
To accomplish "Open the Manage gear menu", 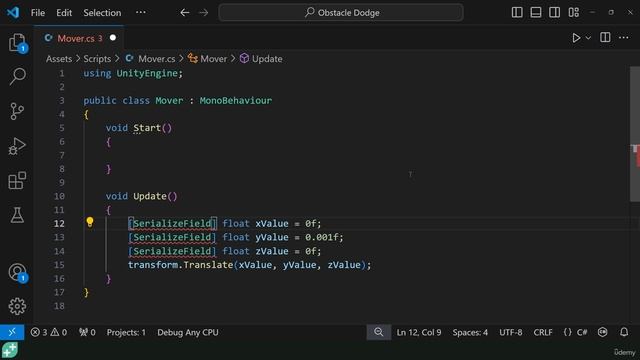I will point(17,306).
